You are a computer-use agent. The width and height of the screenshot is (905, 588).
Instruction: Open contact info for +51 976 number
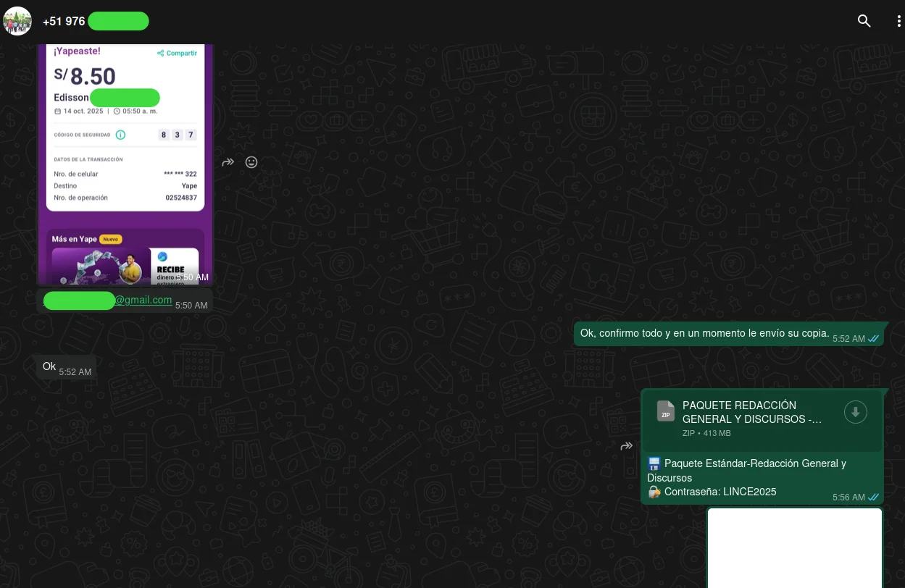point(96,21)
